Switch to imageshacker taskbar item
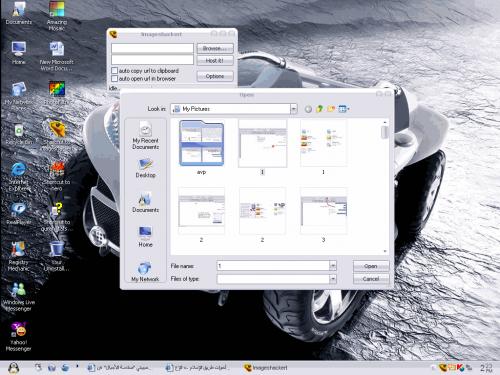Image resolution: width=500 pixels, height=375 pixels. coord(266,368)
